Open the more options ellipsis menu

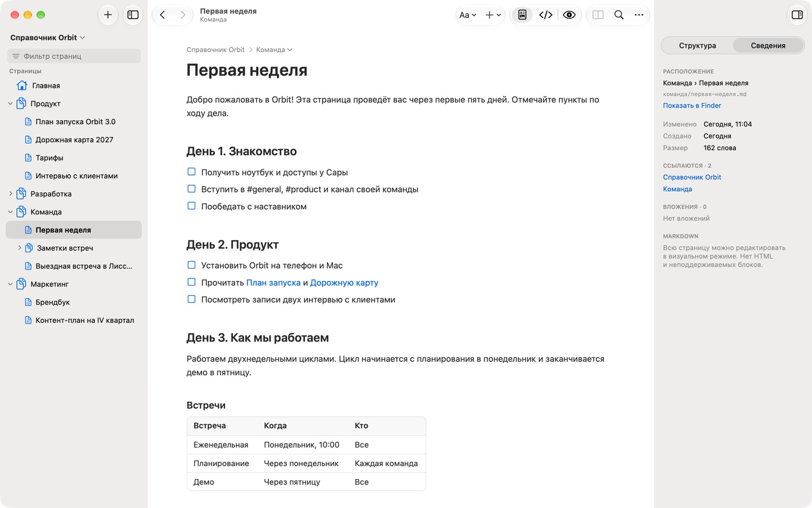point(639,15)
